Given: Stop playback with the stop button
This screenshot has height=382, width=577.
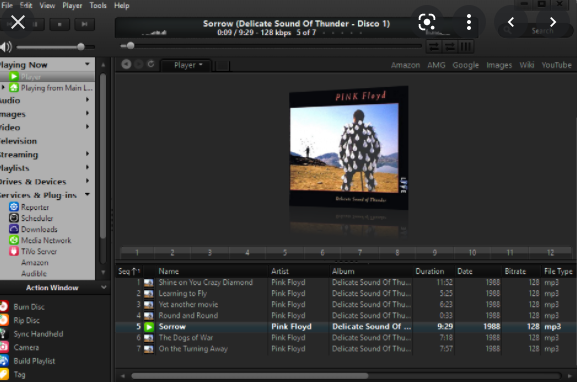Looking at the screenshot, I should 59,24.
